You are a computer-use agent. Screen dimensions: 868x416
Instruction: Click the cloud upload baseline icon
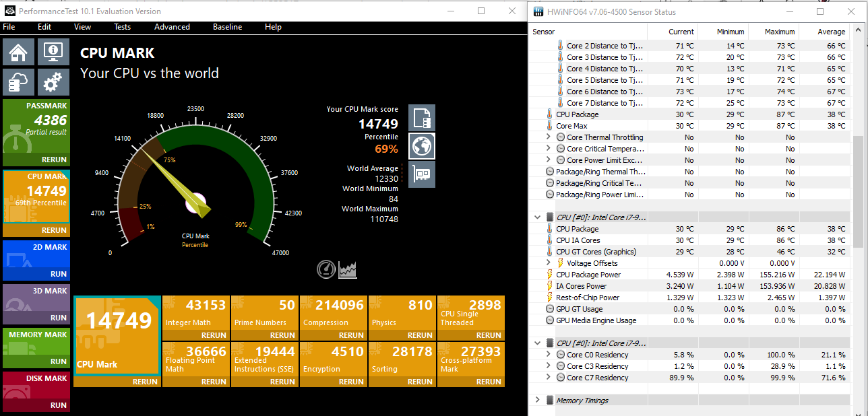pos(18,81)
